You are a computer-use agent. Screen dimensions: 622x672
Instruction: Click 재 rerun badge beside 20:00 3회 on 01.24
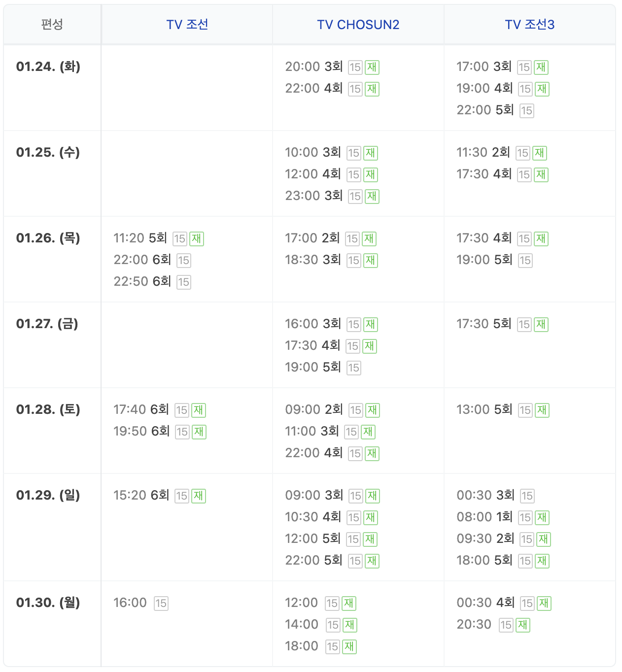tap(372, 67)
